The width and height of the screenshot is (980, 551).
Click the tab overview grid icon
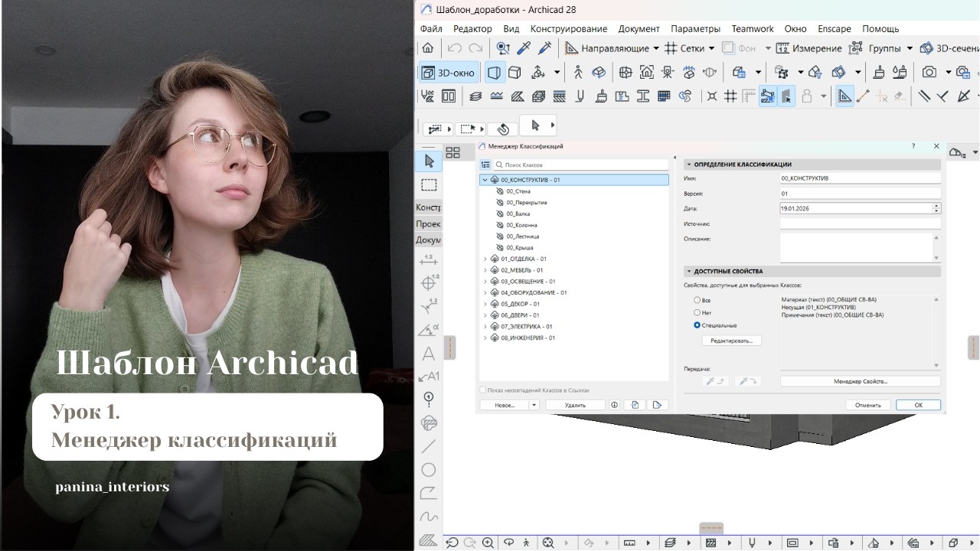453,152
